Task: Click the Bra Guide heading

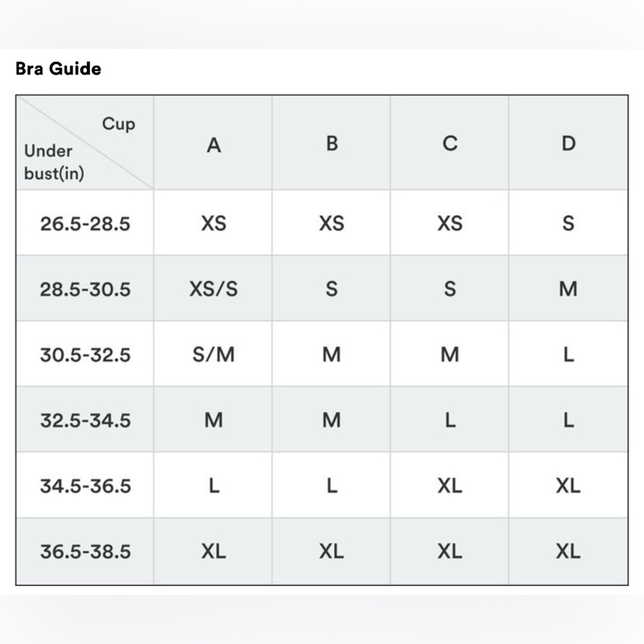Action: point(58,69)
